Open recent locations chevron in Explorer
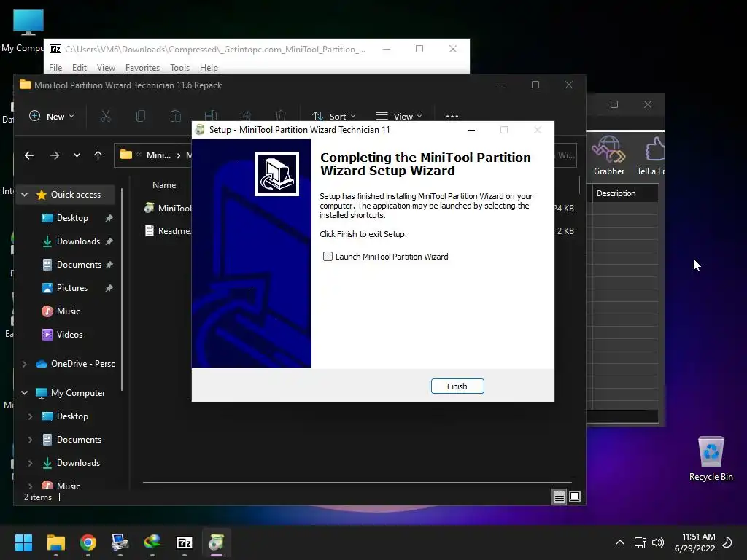The width and height of the screenshot is (747, 560). tap(77, 155)
